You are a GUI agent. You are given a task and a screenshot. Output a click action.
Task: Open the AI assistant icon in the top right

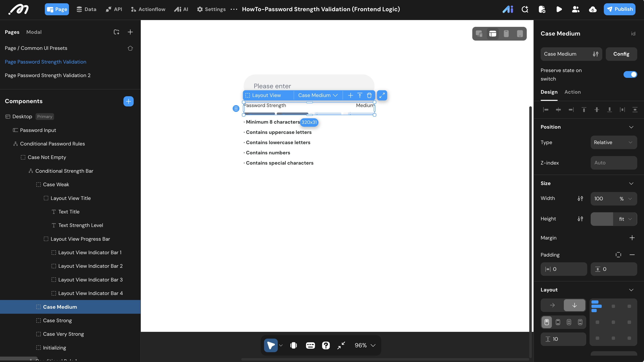(x=508, y=9)
